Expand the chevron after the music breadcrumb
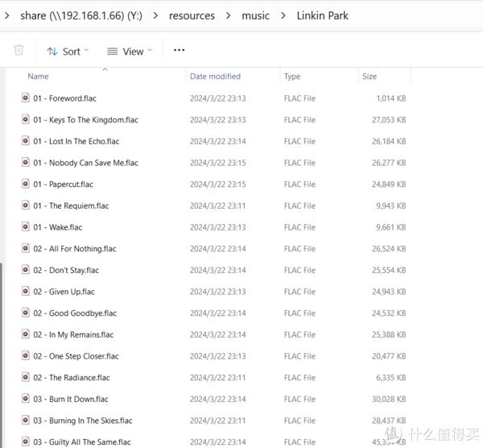Viewport: 483px width, 448px height. click(283, 15)
